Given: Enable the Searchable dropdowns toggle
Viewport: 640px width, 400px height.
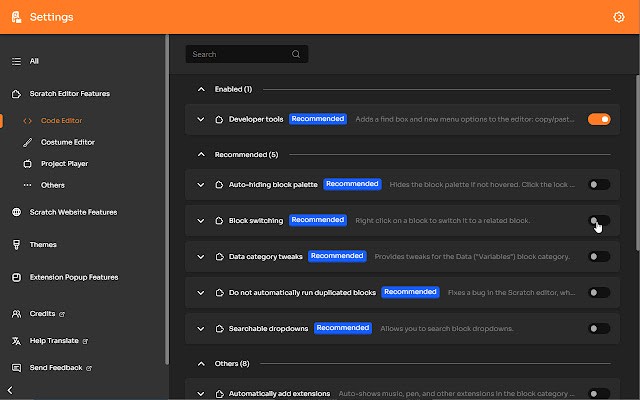Looking at the screenshot, I should 599,328.
